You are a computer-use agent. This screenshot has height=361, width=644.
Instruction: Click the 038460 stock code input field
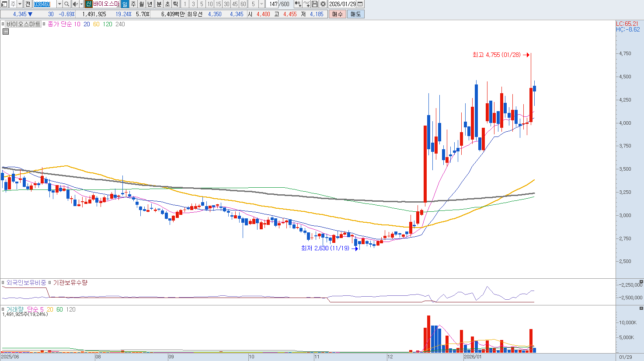44,4
